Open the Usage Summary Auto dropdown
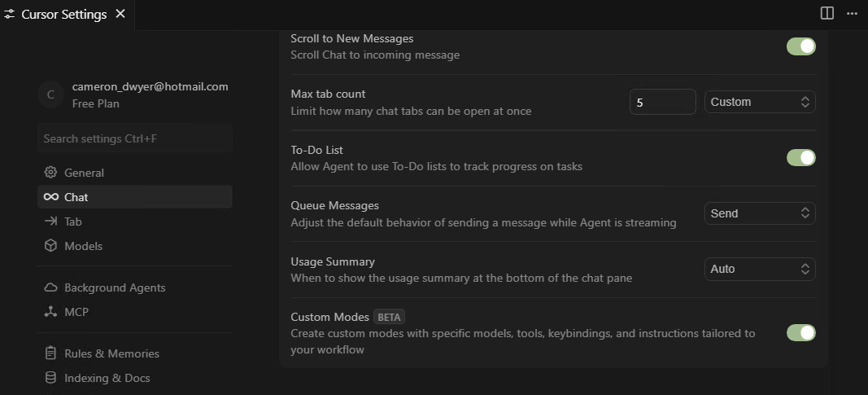Screen dimensions: 868x395 point(759,269)
